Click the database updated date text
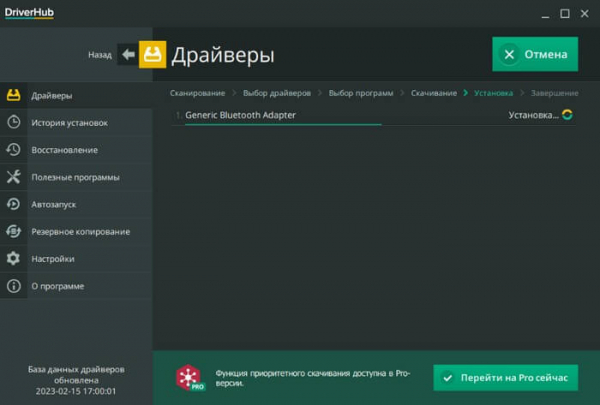600x405 pixels. click(x=76, y=380)
